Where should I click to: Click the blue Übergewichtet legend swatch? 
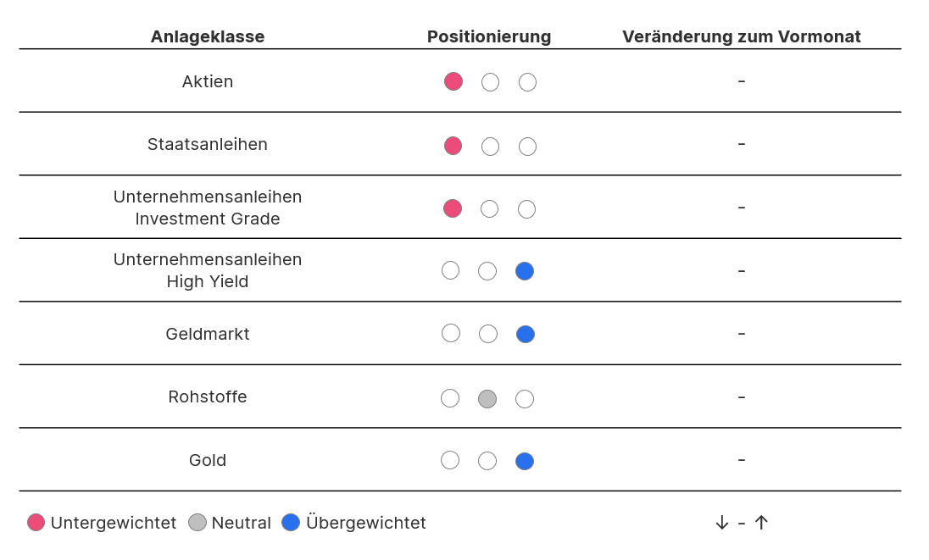291,523
